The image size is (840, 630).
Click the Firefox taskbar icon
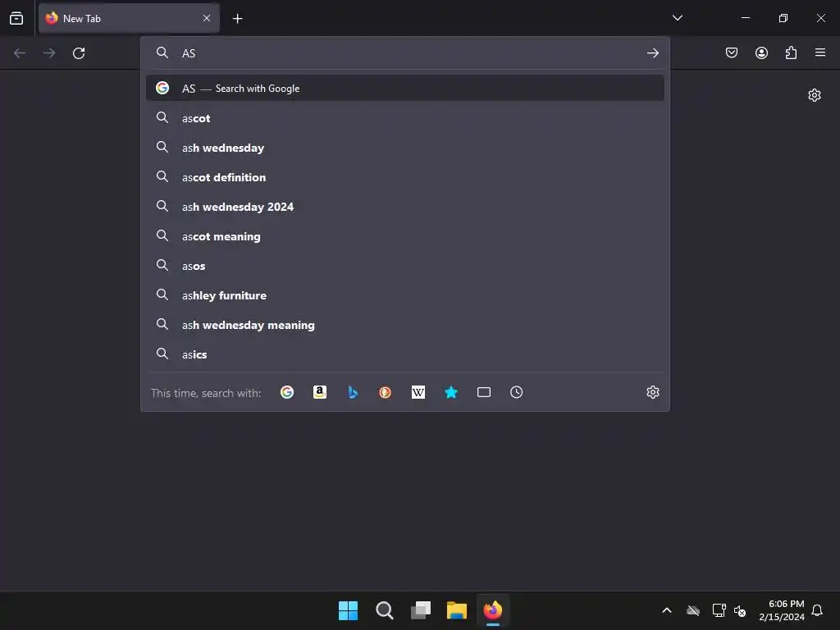tap(493, 610)
